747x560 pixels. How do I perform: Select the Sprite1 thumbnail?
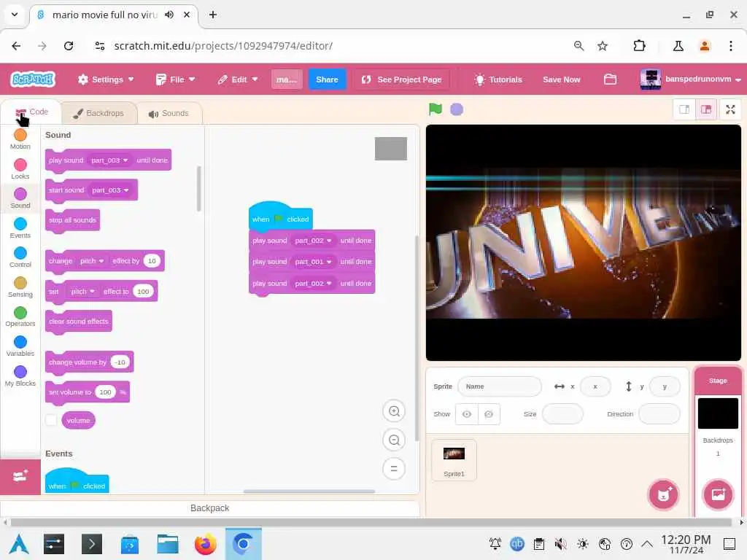tap(454, 460)
